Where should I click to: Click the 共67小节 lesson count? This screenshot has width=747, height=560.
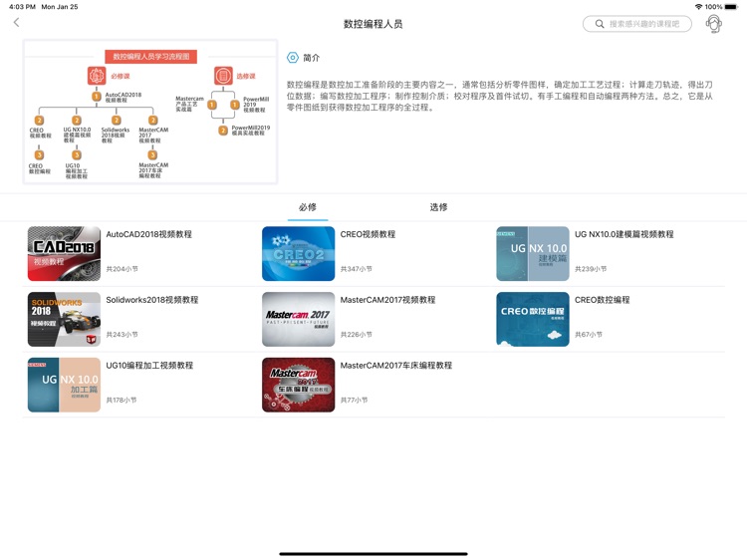[x=589, y=335]
